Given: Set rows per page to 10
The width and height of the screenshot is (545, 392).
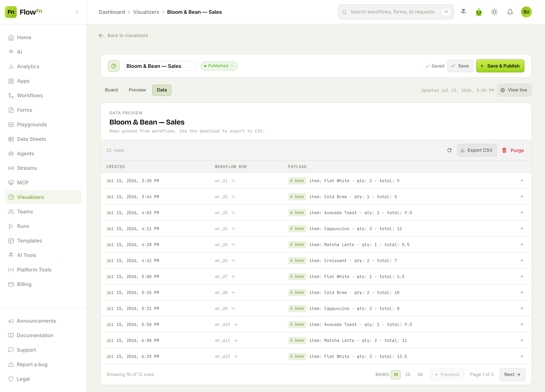Looking at the screenshot, I should [395, 374].
